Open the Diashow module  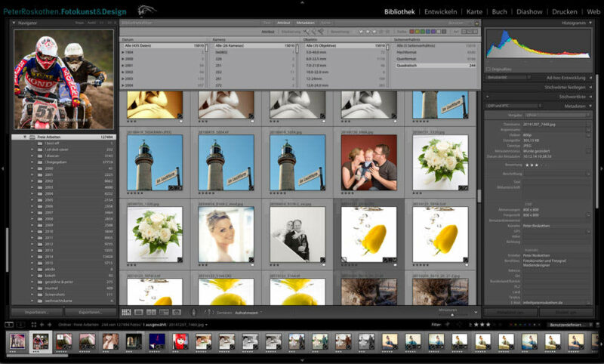click(529, 11)
